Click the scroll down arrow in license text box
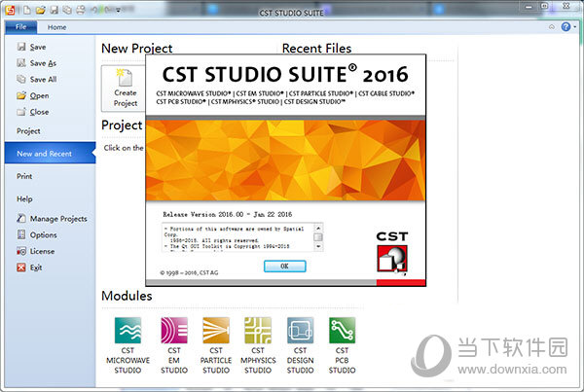The width and height of the screenshot is (584, 392). (x=318, y=246)
